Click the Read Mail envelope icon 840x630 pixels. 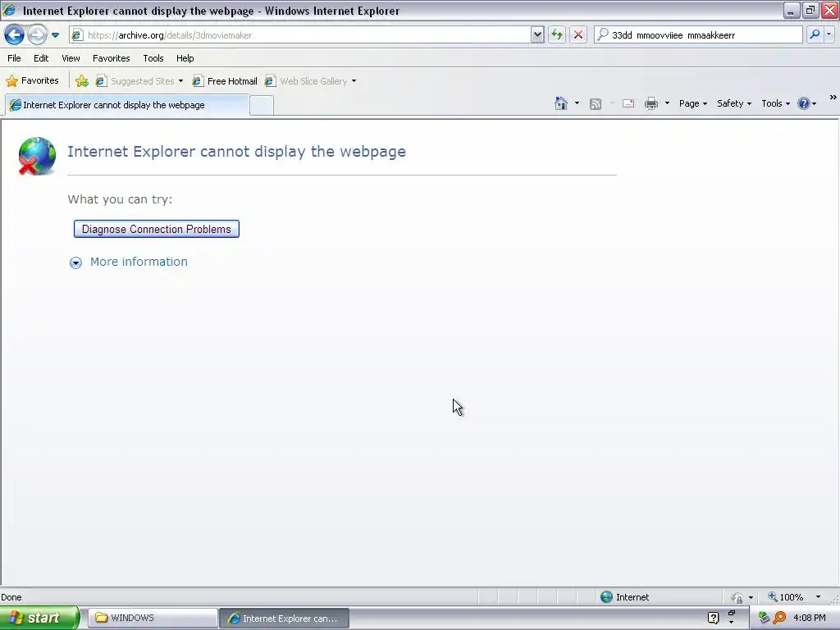pos(628,103)
